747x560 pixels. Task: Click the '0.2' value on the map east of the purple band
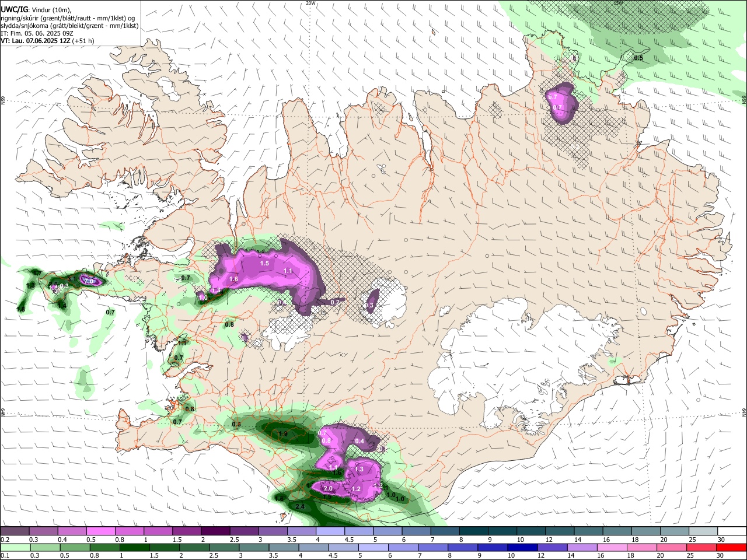coord(335,302)
